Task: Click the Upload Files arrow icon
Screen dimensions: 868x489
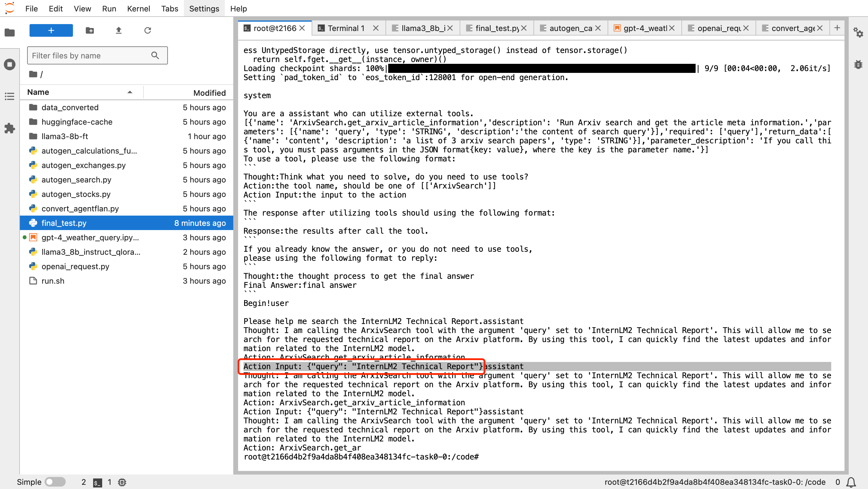Action: point(119,30)
